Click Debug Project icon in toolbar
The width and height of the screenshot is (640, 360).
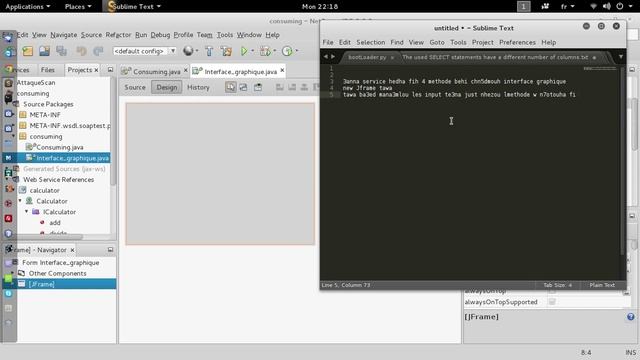pos(265,51)
